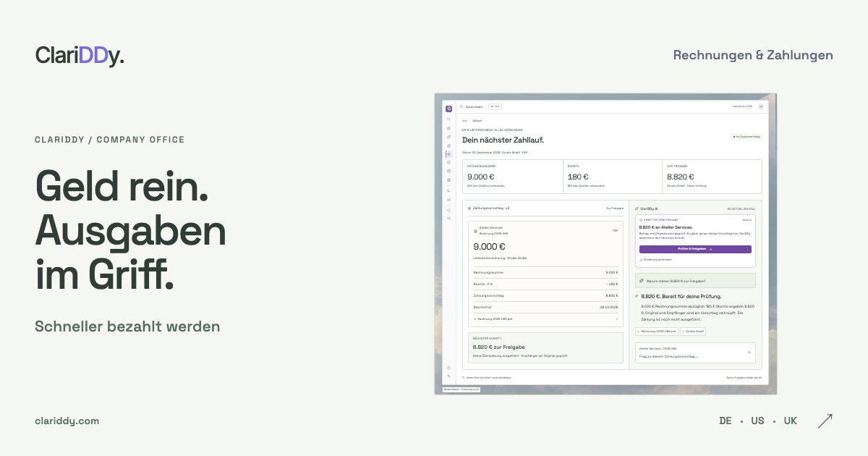This screenshot has height=456, width=868.
Task: Click the "Rechnungen & Zahlungen" banner text
Action: point(753,55)
